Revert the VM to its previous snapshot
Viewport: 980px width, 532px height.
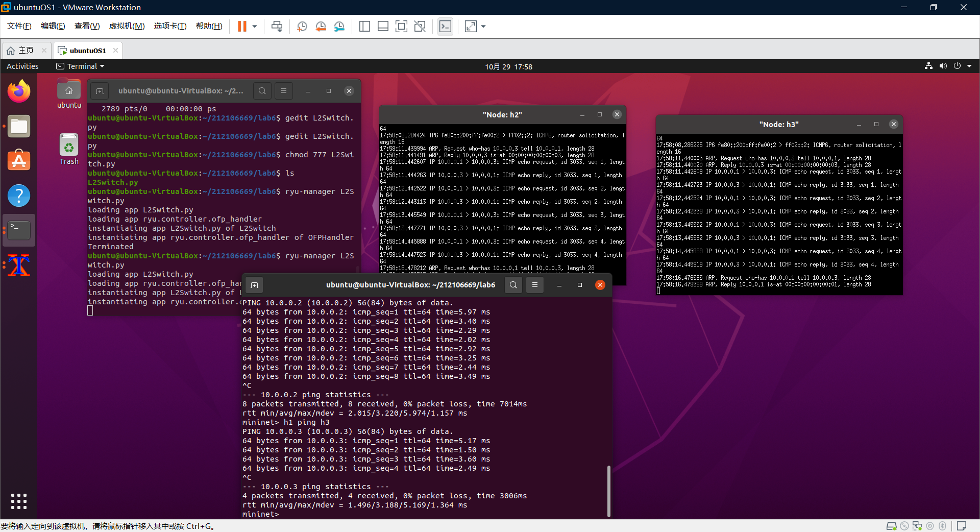tap(321, 26)
